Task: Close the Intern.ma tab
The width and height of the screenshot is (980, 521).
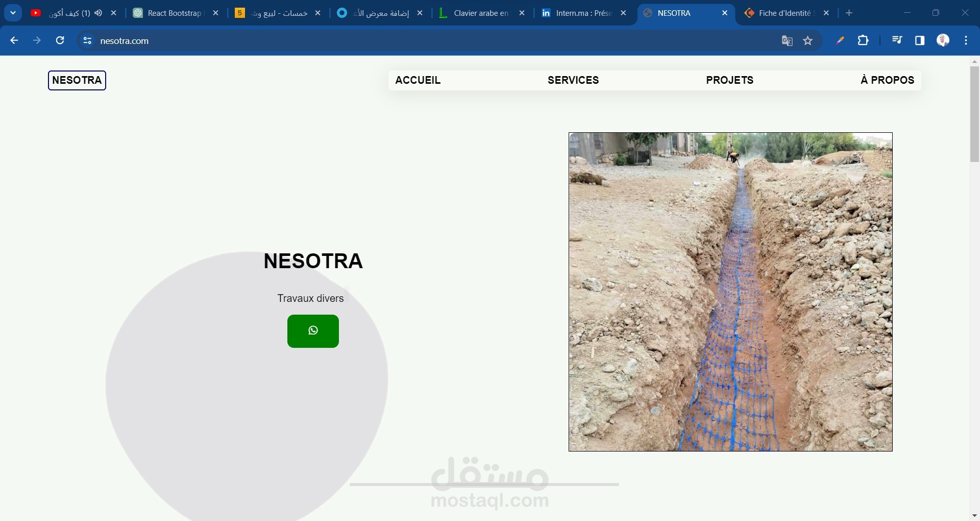Action: (x=624, y=13)
